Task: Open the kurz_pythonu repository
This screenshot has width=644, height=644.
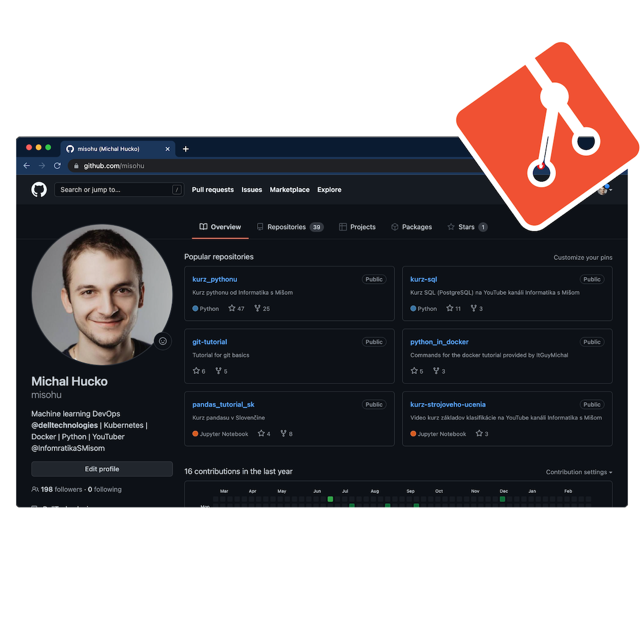Action: click(215, 279)
